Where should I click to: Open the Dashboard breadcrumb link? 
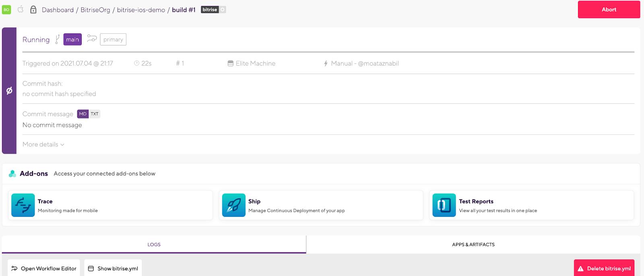58,10
